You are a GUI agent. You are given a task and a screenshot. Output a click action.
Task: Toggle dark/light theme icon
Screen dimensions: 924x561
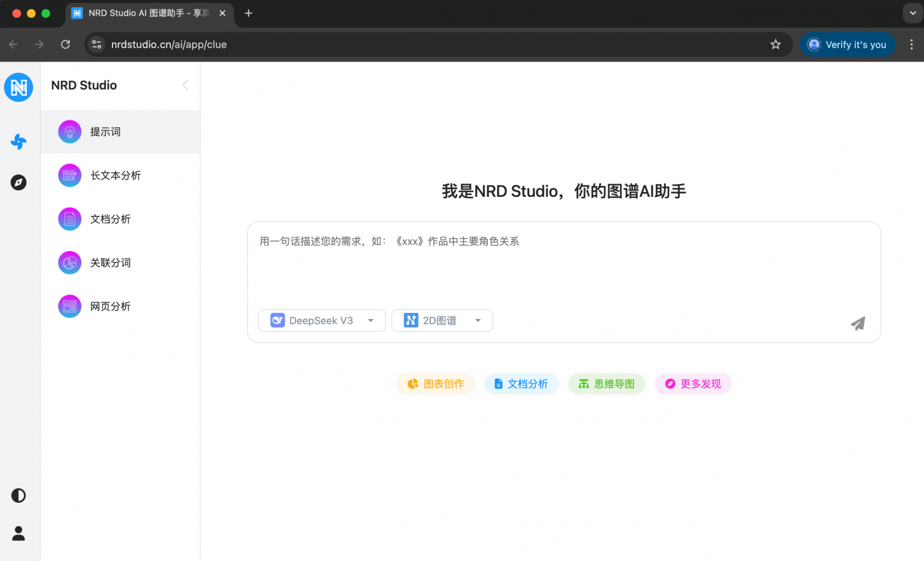coord(19,495)
